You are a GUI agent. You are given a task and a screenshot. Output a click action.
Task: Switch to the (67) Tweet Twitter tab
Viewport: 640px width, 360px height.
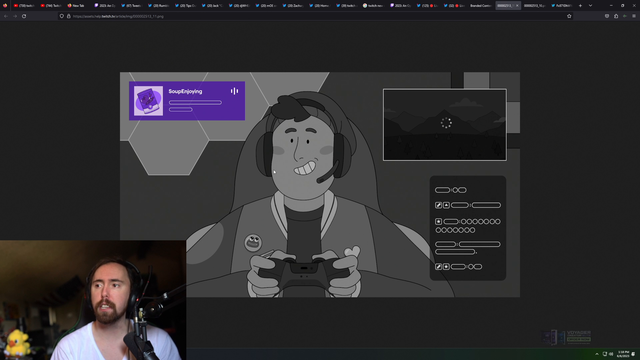(132, 6)
